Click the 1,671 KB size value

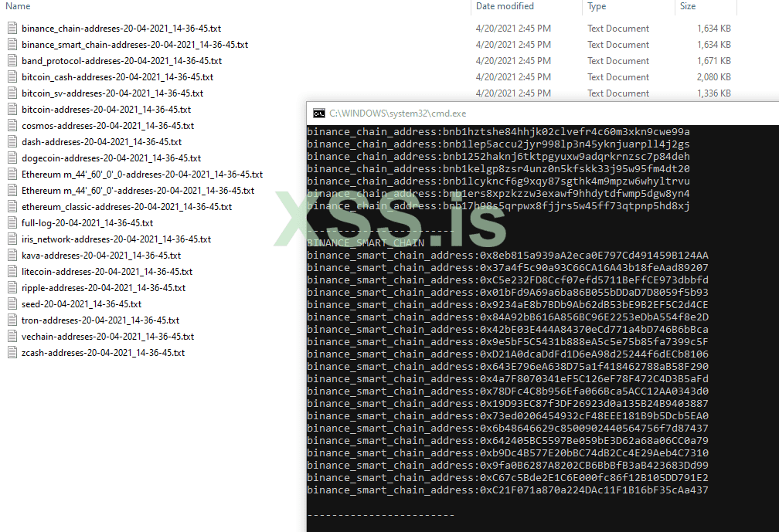pyautogui.click(x=713, y=60)
